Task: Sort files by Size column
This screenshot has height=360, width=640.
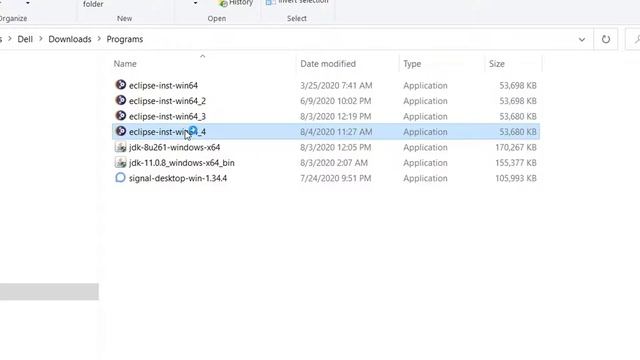Action: tap(497, 64)
